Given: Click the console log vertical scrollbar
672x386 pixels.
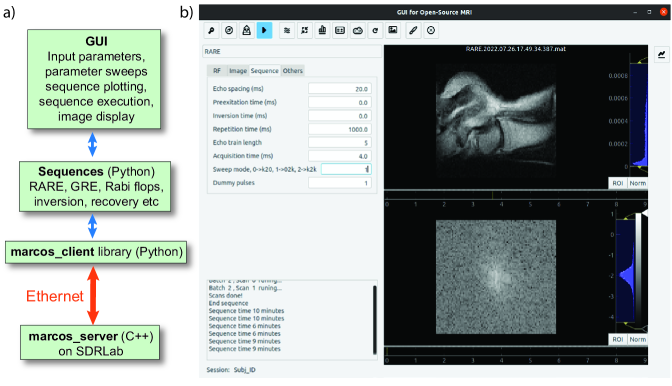Looking at the screenshot, I should 375,319.
